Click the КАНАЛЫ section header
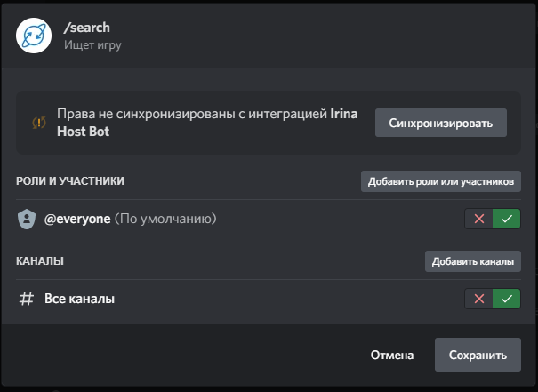 [x=40, y=261]
